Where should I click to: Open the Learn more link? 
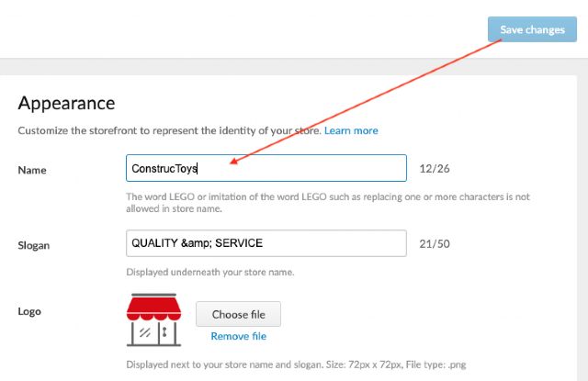351,130
